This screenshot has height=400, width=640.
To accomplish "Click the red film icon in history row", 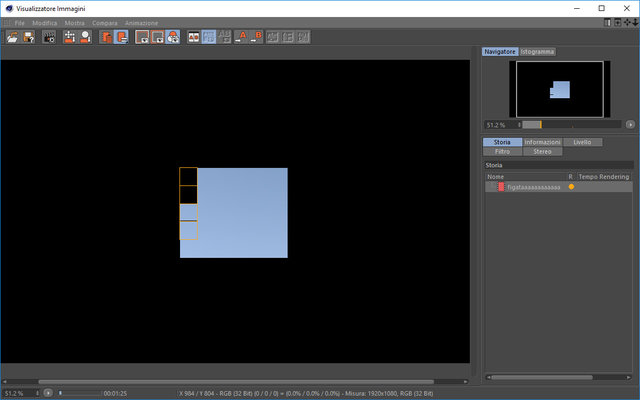I will pyautogui.click(x=501, y=187).
